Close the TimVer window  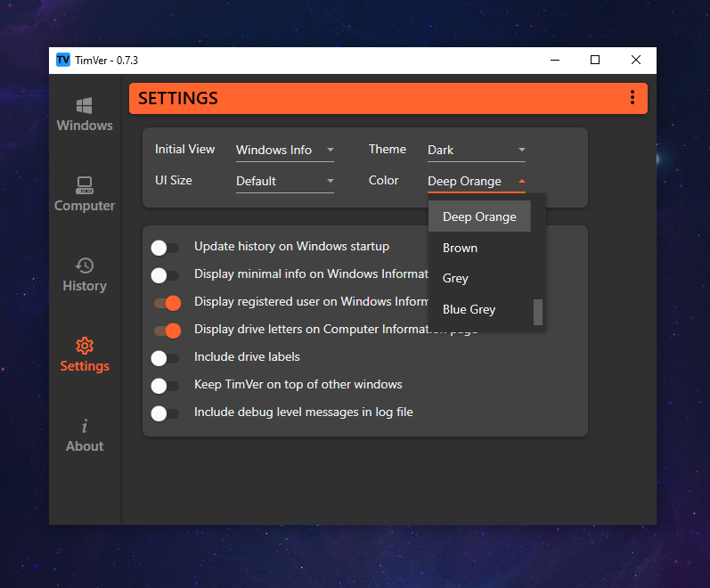[636, 60]
